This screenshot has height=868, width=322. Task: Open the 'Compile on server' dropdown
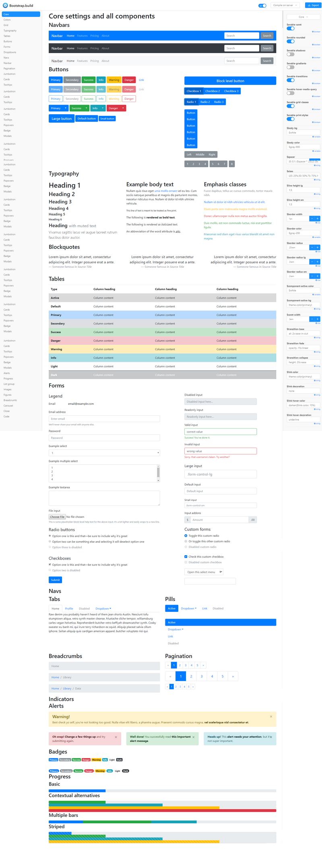(285, 5)
